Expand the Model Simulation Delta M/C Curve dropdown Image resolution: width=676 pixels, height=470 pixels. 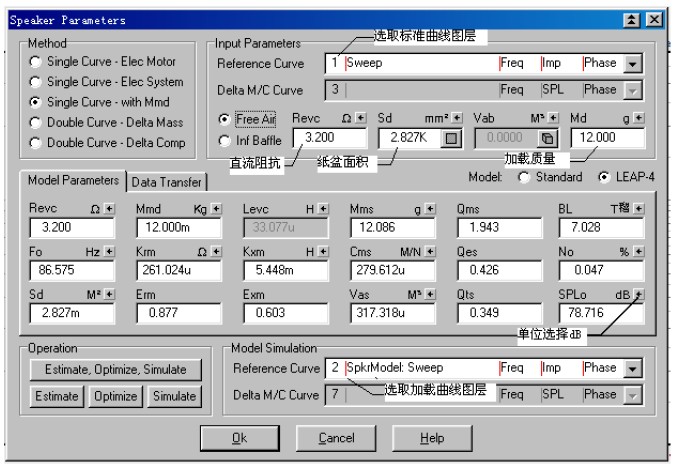point(633,395)
